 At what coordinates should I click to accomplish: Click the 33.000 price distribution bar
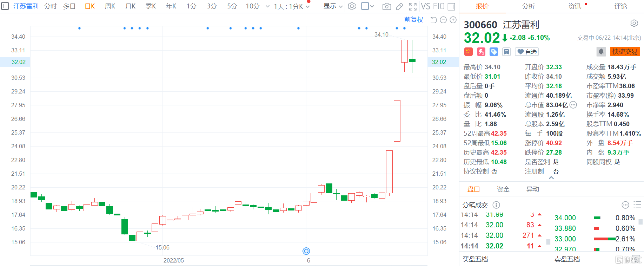click(605, 239)
